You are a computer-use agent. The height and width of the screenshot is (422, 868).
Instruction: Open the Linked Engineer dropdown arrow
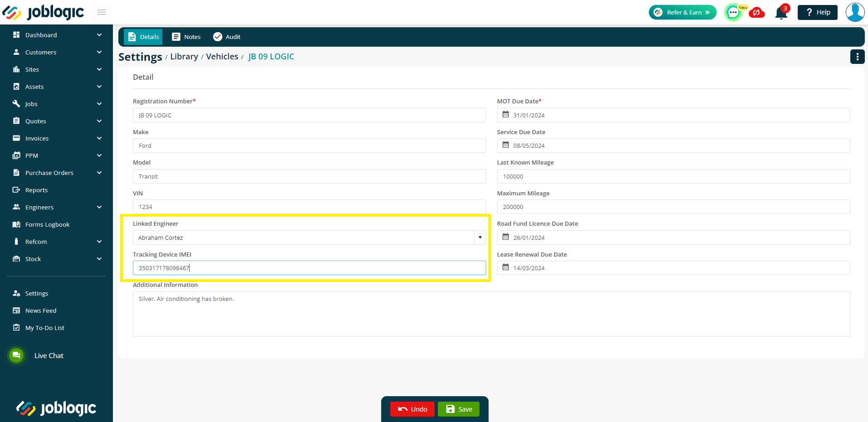[480, 238]
